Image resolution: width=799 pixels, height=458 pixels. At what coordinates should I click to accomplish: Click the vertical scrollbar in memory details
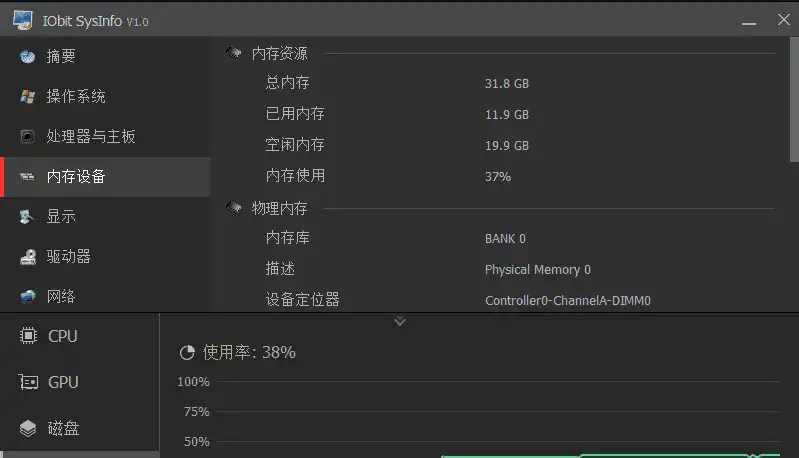coord(794,100)
